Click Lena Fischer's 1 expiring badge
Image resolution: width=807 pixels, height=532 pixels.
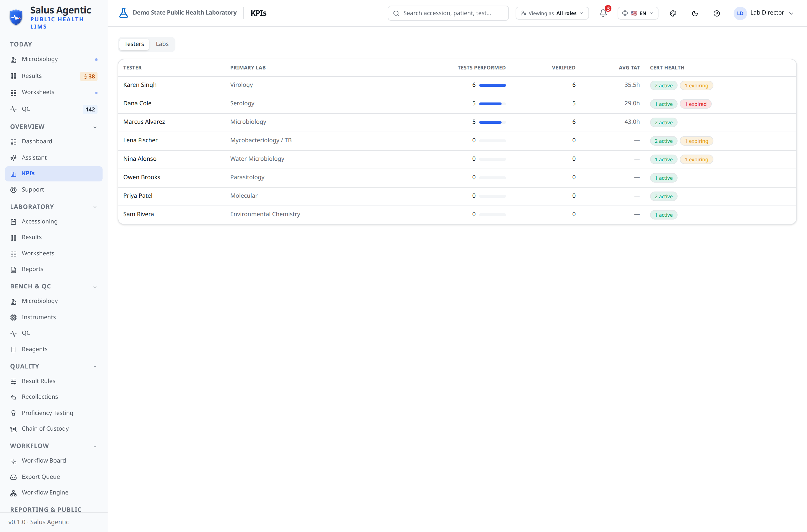coord(696,141)
